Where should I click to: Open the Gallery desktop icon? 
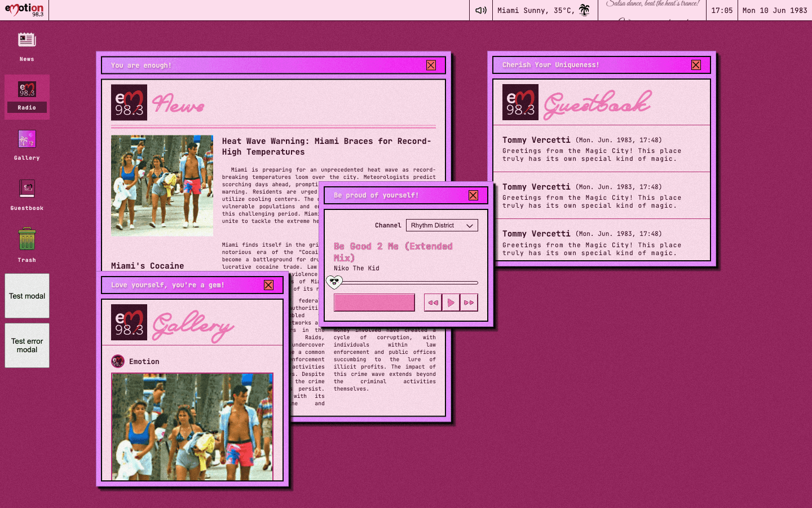click(x=27, y=146)
